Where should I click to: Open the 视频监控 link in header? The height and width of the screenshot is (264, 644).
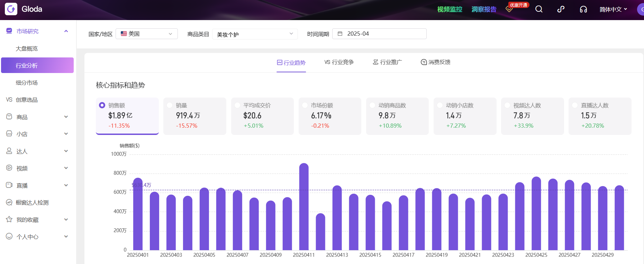point(450,9)
